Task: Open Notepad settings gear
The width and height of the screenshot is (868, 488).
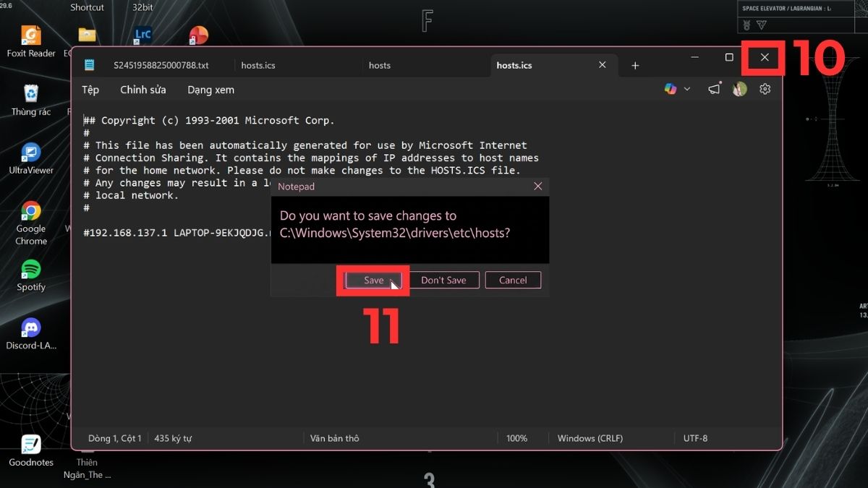Action: pyautogui.click(x=765, y=89)
